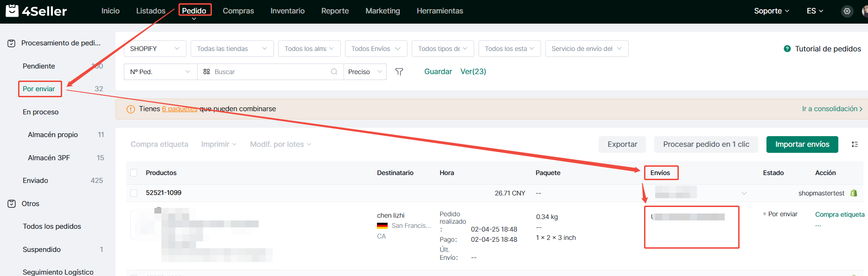Click the Tutorial de pedidos help icon
Screen dimensions: 868x276
point(787,49)
